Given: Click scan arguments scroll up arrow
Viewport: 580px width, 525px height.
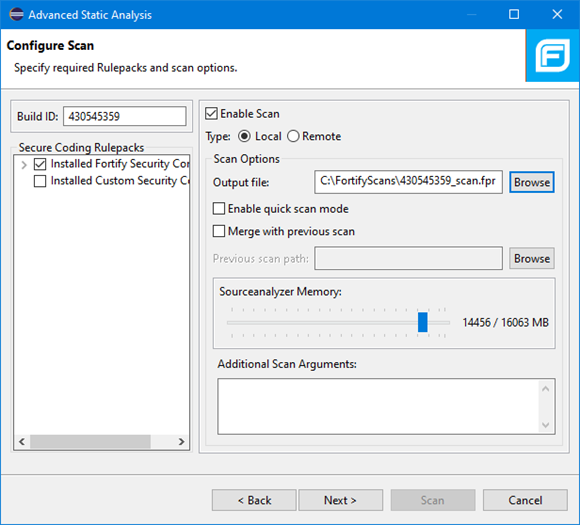Looking at the screenshot, I should pos(546,389).
